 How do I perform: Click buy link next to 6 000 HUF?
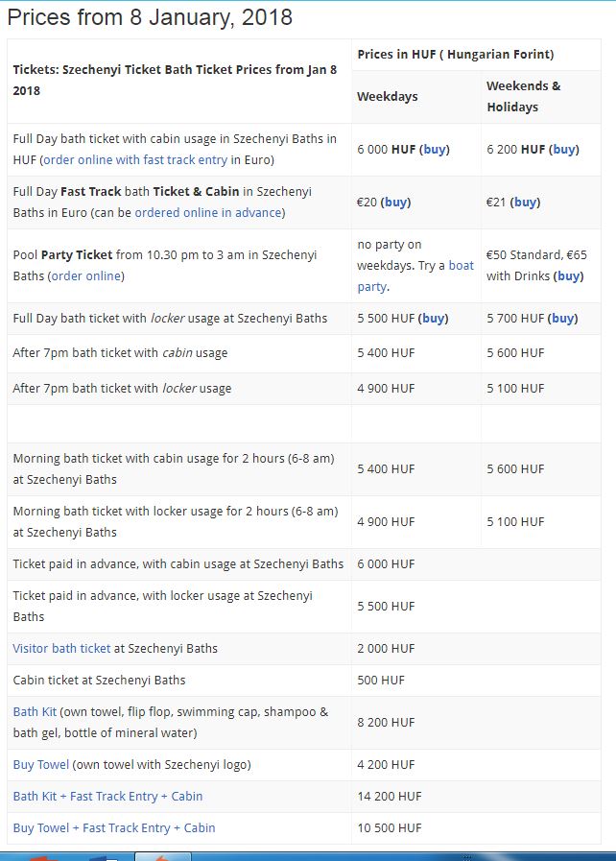(435, 150)
